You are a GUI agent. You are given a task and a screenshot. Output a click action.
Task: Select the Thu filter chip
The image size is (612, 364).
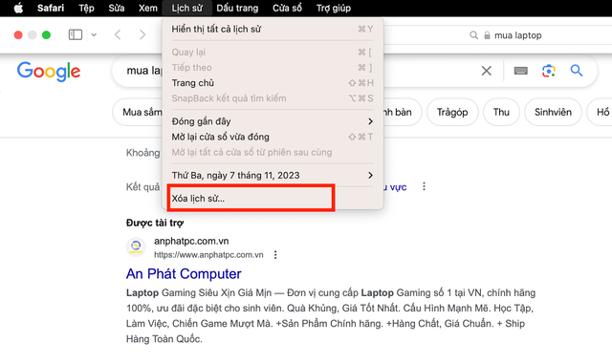(501, 112)
